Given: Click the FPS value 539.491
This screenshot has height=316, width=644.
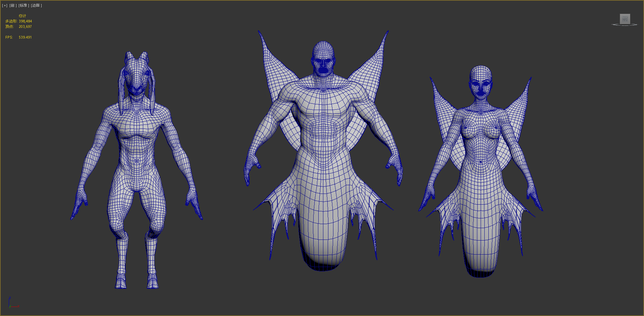Looking at the screenshot, I should (25, 37).
